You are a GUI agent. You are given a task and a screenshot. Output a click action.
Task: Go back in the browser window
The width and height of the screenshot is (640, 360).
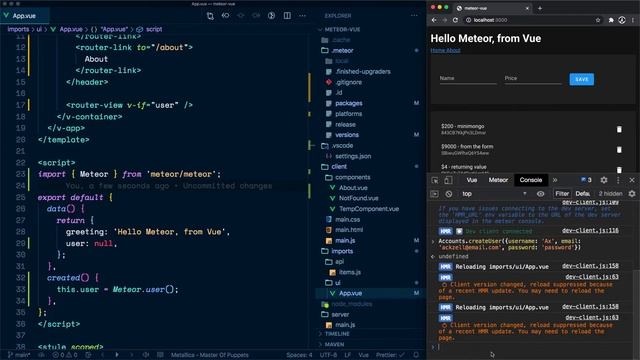(434, 20)
